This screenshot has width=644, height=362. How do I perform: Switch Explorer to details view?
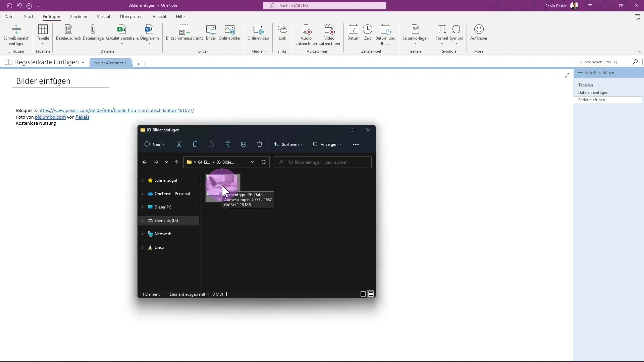(363, 294)
